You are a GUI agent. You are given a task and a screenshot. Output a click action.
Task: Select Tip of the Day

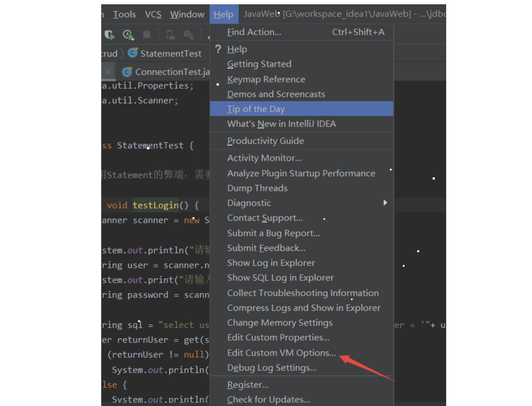[x=302, y=109]
